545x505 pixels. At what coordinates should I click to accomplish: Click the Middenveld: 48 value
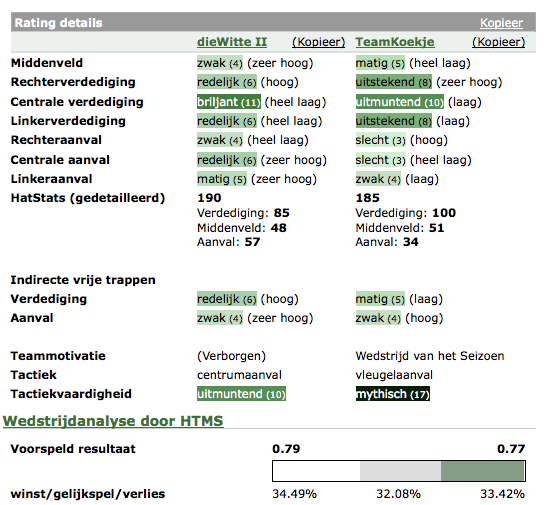click(242, 228)
